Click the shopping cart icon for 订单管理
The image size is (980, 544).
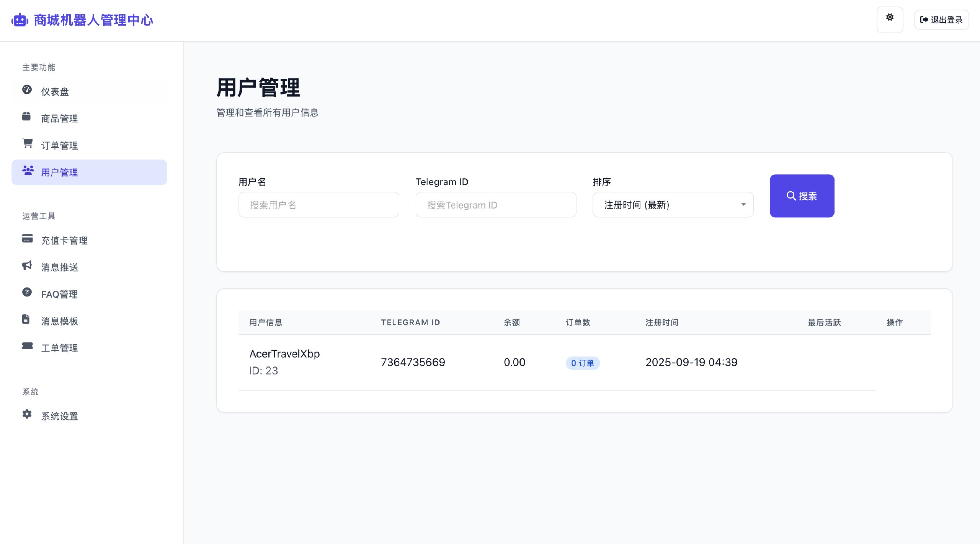pyautogui.click(x=27, y=145)
